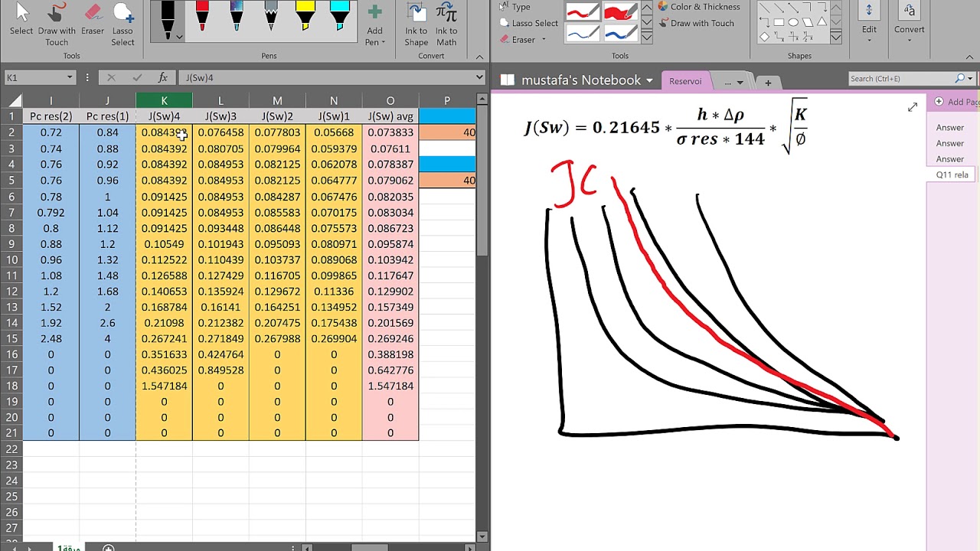Open mustafa's Notebook dropdown
Screen dimensions: 980x551
pos(649,80)
